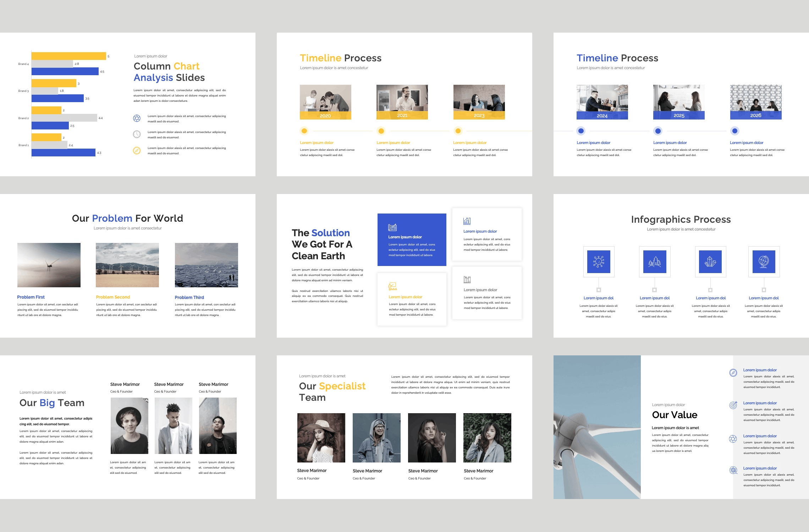The height and width of the screenshot is (532, 809).
Task: Click the 'Brand 4' axis label
Action: [23, 64]
